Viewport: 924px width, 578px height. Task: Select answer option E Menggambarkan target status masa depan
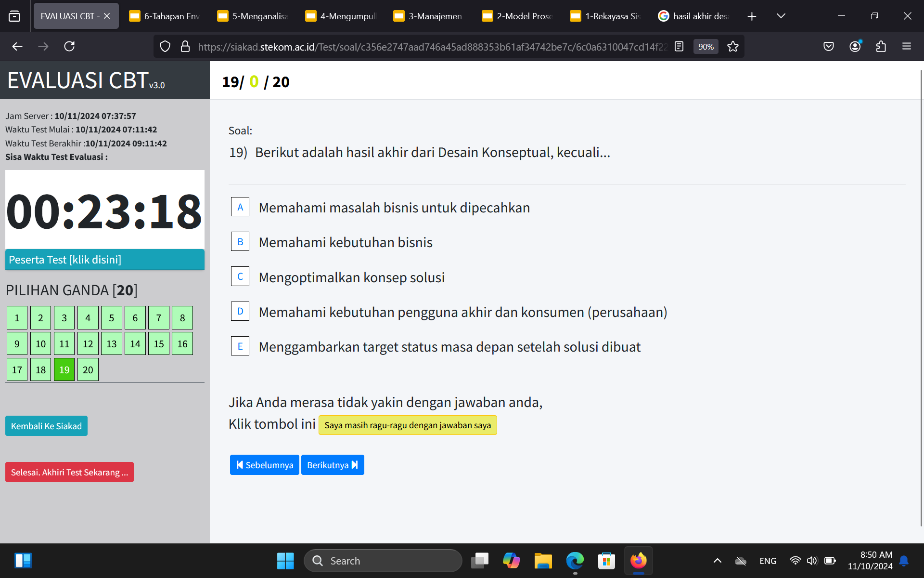pos(240,346)
